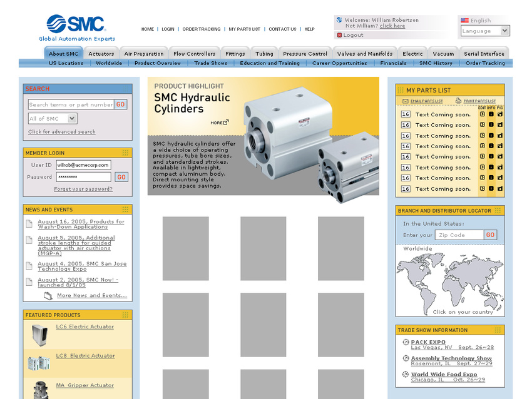Click the advanced search link
The image size is (532, 399).
click(62, 131)
